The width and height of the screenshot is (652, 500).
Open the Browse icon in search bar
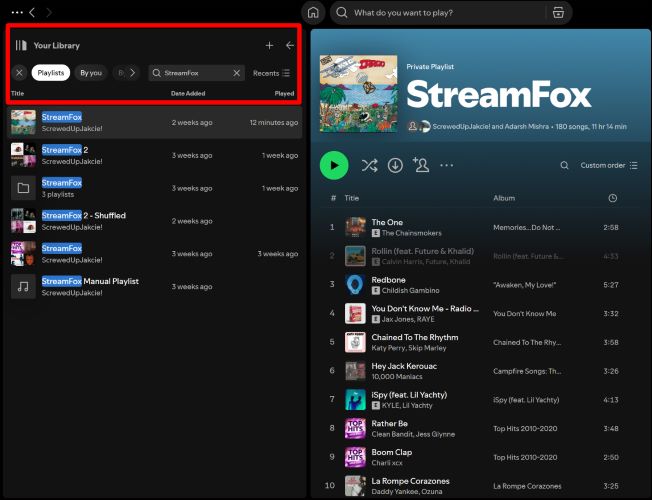(558, 13)
